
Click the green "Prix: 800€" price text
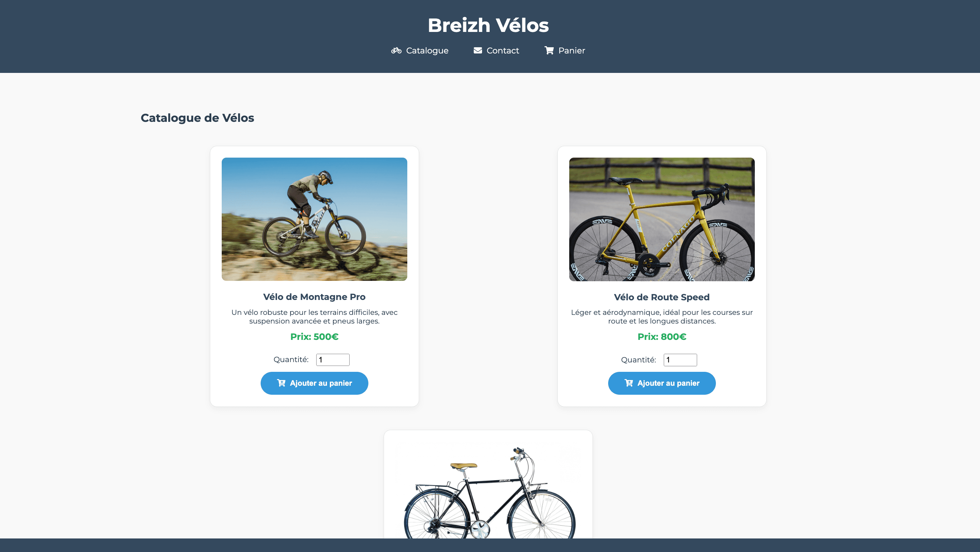pyautogui.click(x=662, y=337)
